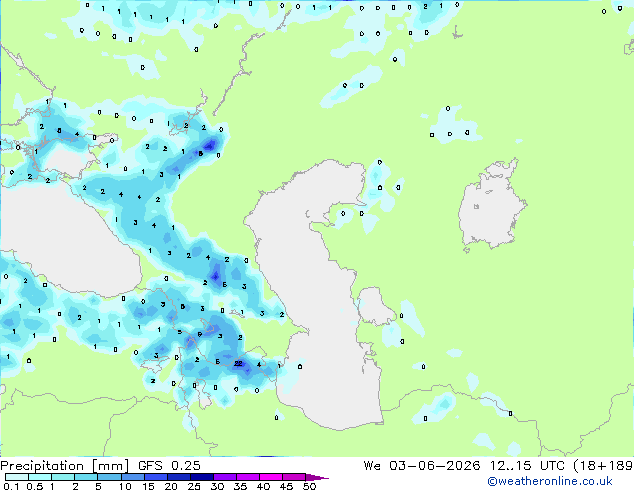This screenshot has height=490, width=634.
Task: Click the legend label "30"
Action: coord(217,486)
